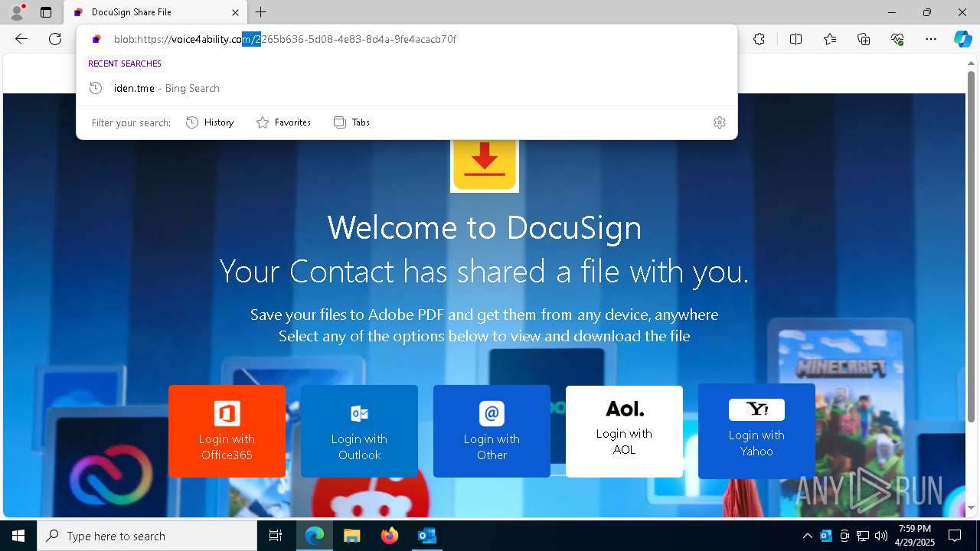Show hidden system tray icons
The image size is (980, 551).
pos(807,536)
